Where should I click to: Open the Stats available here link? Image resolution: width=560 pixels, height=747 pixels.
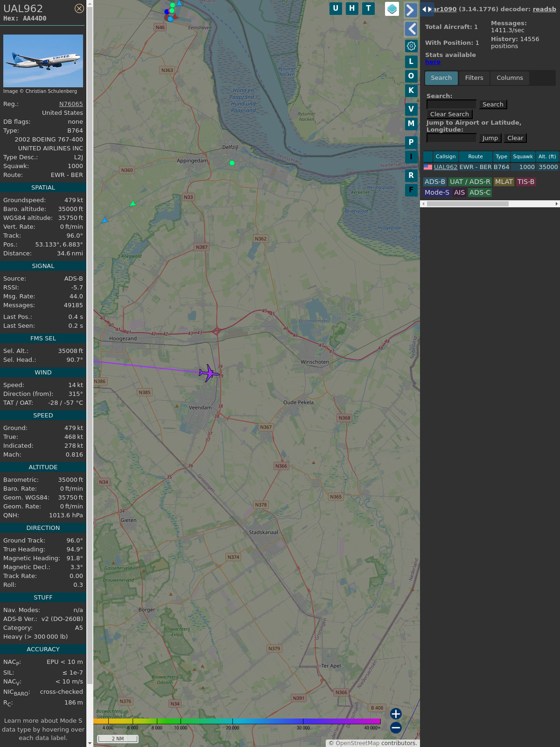click(x=433, y=62)
